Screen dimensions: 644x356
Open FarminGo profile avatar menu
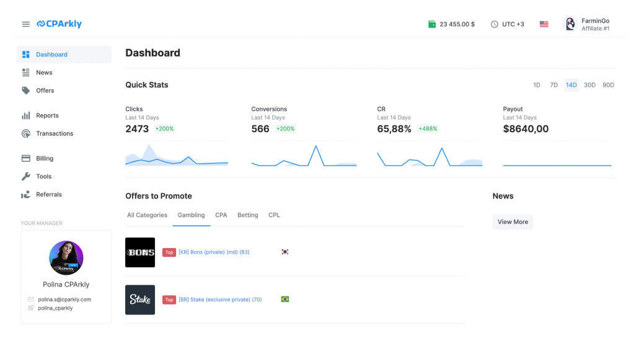point(570,24)
